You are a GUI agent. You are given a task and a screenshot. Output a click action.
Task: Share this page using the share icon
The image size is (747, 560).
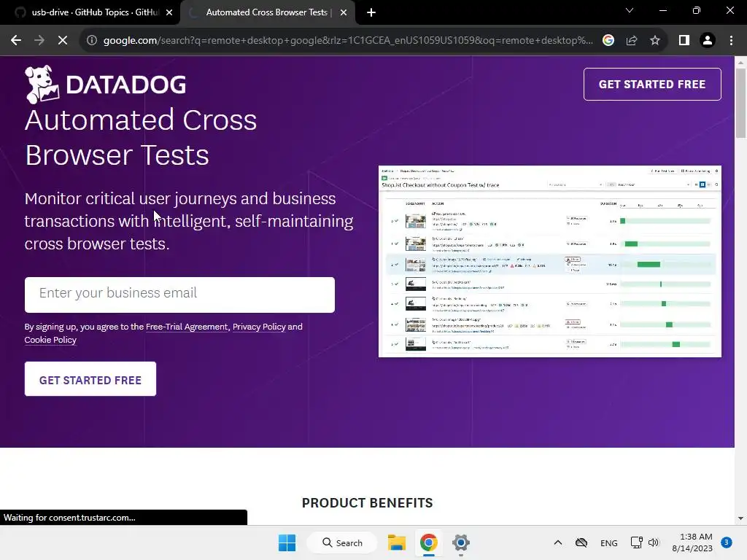(632, 41)
